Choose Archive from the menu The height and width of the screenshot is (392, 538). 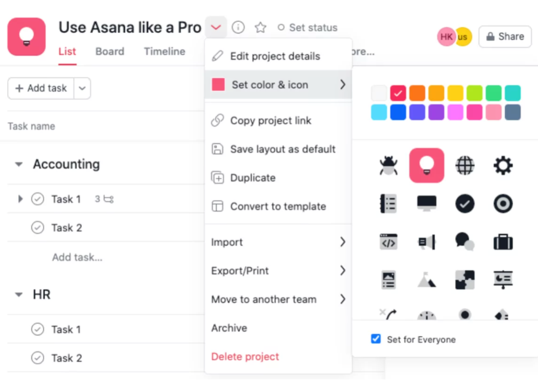[x=278, y=328]
